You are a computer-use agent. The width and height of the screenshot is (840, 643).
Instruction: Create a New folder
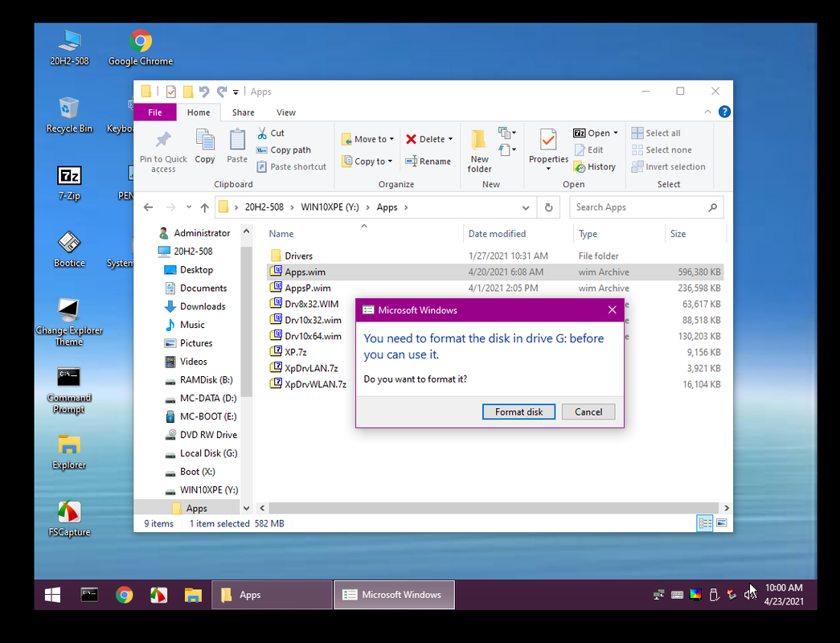(479, 151)
